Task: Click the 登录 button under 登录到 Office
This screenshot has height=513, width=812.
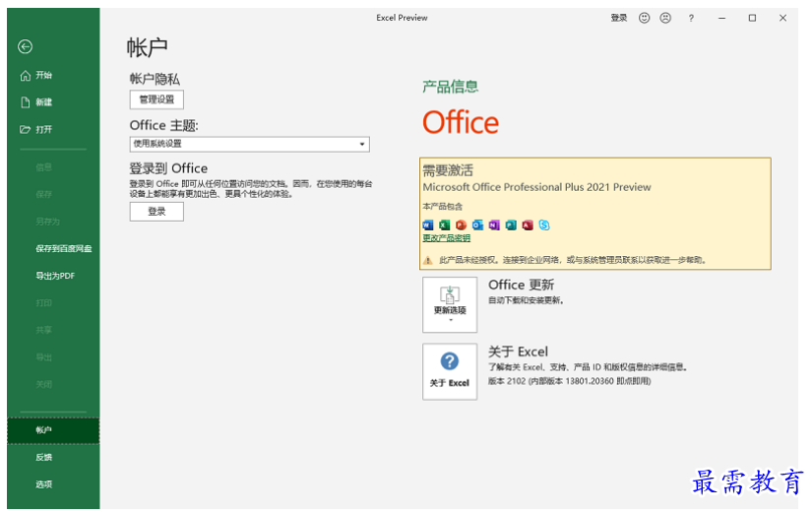Action: pyautogui.click(x=156, y=212)
